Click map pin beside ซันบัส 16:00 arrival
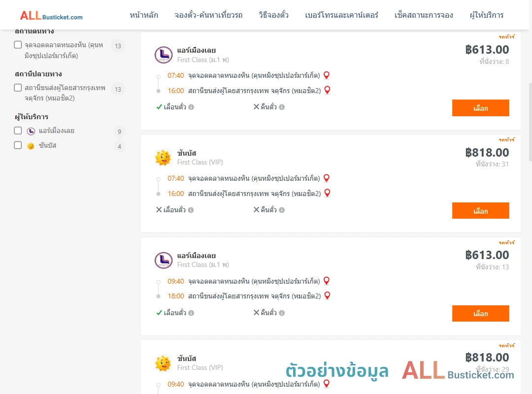532x394 pixels. 328,193
